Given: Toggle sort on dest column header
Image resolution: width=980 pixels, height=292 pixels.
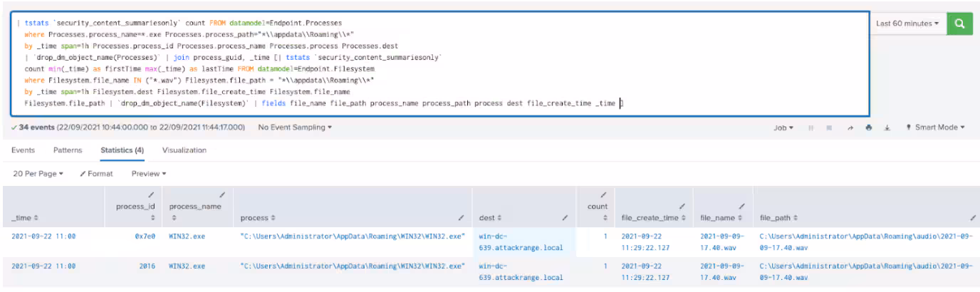Looking at the screenshot, I should [491, 217].
